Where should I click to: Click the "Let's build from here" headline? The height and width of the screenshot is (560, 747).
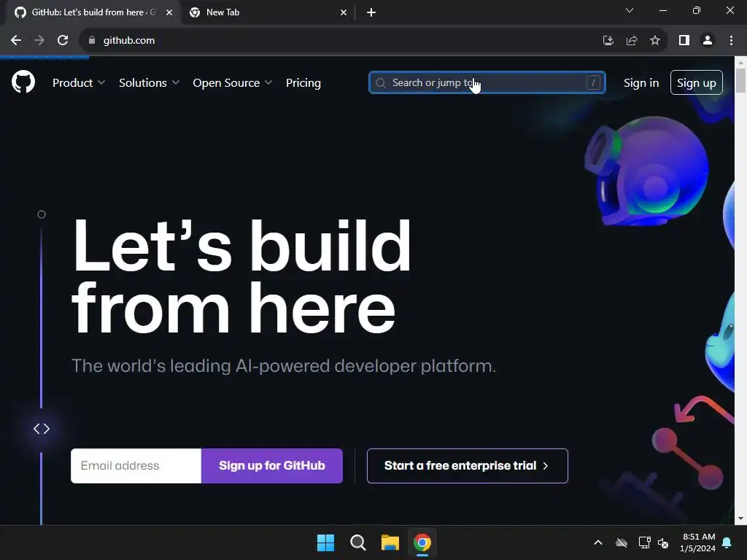241,276
